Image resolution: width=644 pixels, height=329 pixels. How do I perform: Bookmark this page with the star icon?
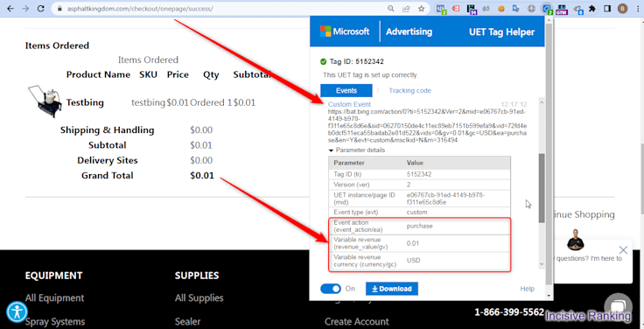pos(421,8)
